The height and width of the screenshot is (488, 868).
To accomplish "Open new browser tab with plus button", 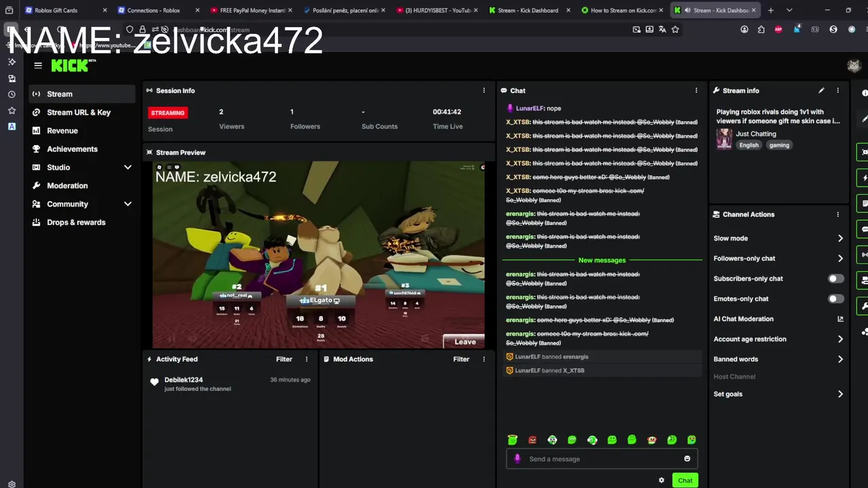I will (x=770, y=10).
